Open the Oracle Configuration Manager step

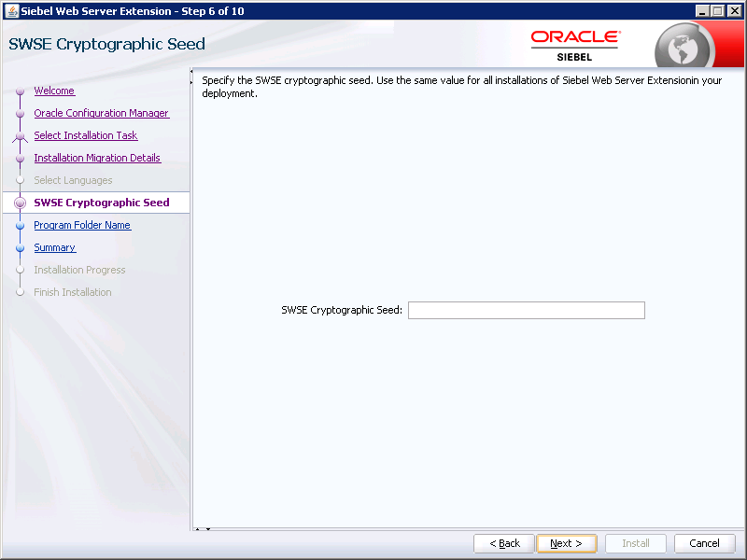(x=102, y=113)
